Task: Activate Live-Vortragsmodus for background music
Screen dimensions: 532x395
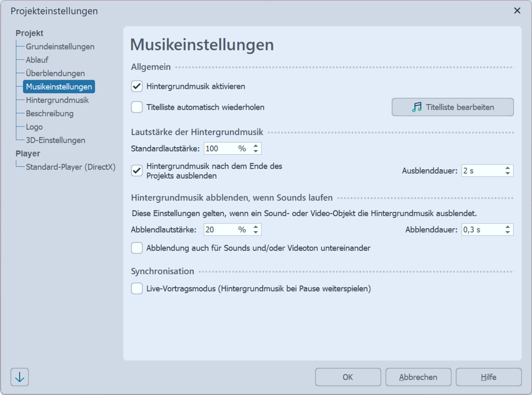Action: [137, 289]
